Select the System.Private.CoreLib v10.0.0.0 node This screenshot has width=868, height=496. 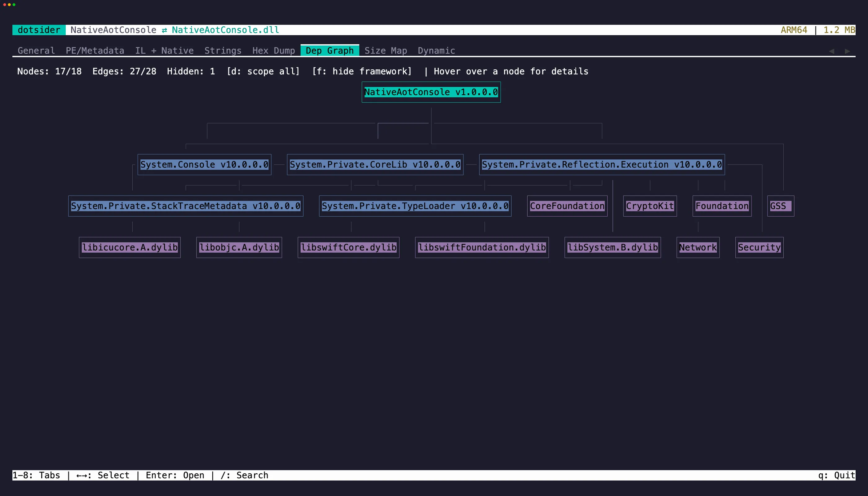click(375, 165)
